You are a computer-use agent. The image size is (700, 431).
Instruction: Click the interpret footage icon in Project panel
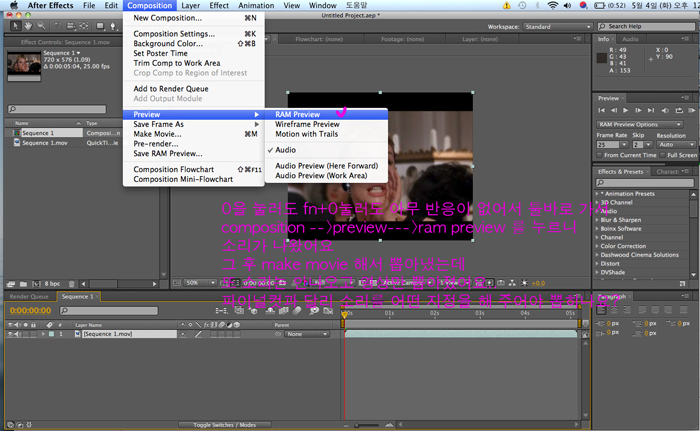(x=11, y=284)
